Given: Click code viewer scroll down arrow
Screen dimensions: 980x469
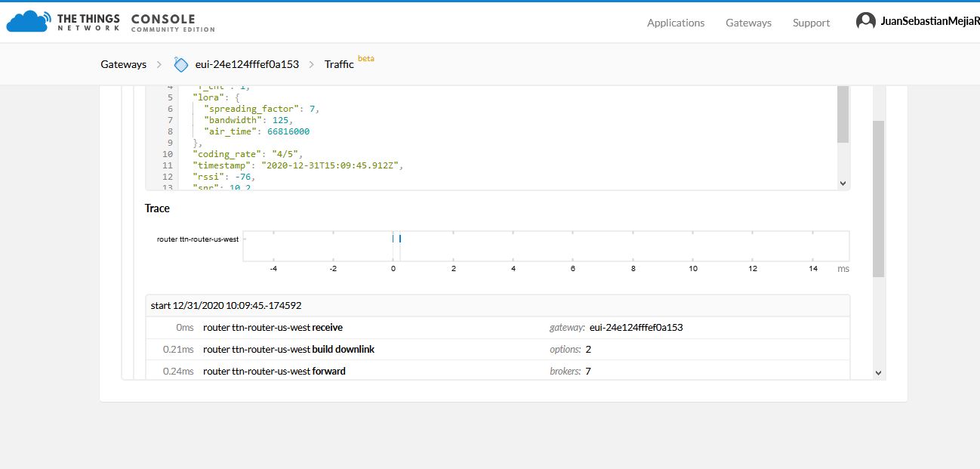Looking at the screenshot, I should pyautogui.click(x=843, y=183).
